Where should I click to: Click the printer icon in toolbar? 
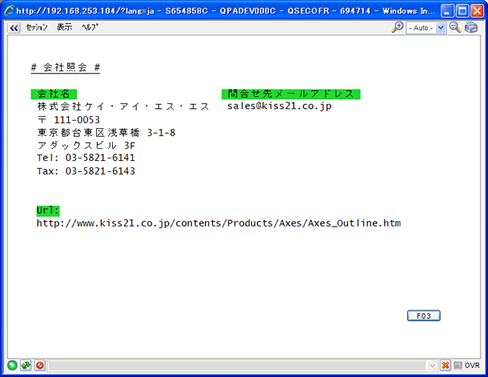tap(471, 27)
